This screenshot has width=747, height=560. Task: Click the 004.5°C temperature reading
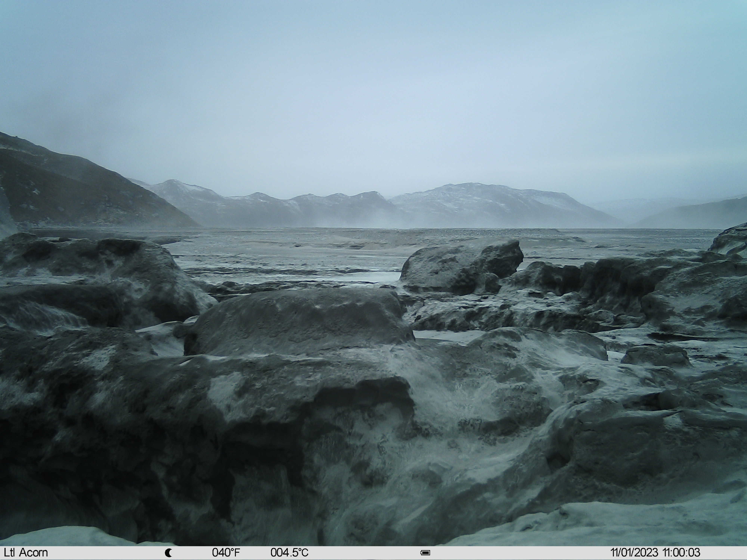tap(289, 553)
